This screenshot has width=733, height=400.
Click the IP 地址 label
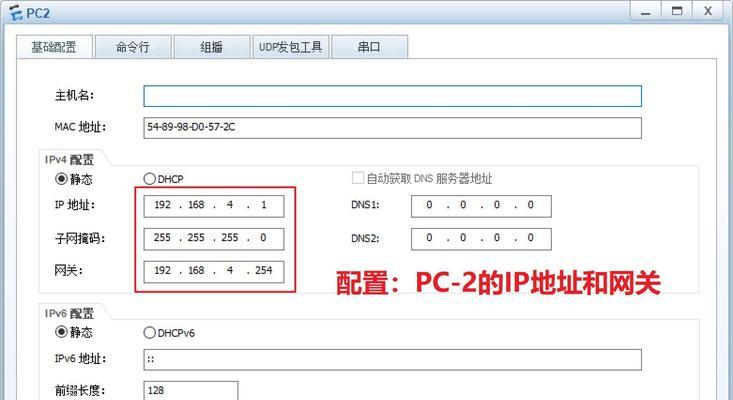(75, 205)
